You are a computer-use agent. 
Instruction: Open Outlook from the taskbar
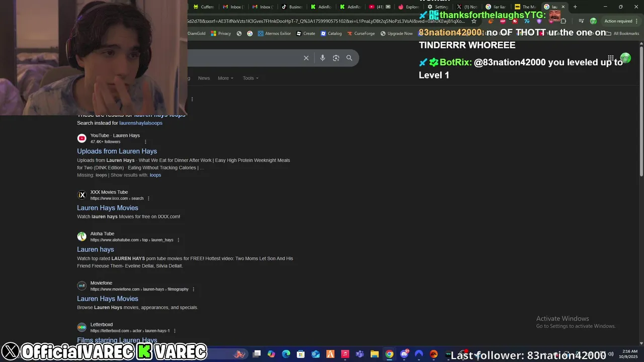tap(315, 354)
